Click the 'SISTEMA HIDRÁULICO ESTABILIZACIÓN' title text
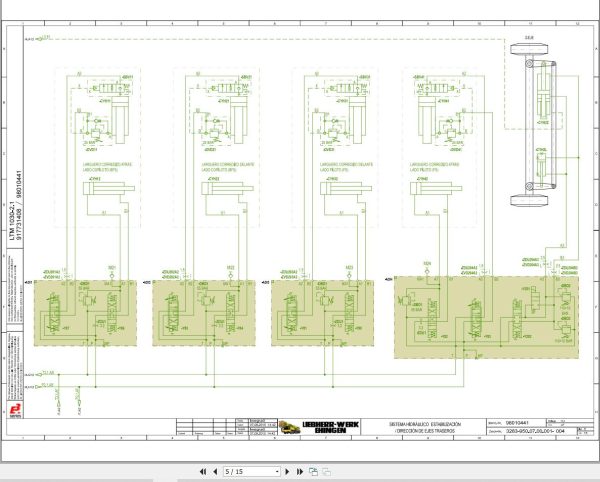Viewport: 600px width, 482px height. click(425, 424)
